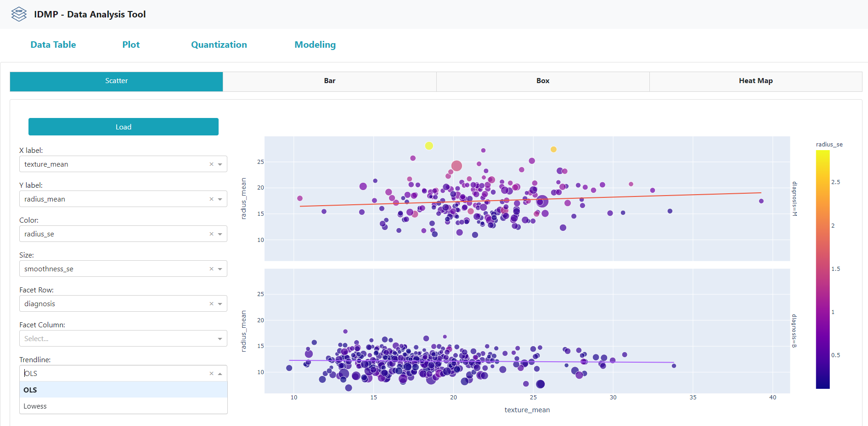
Task: Switch to the Bar chart tab
Action: click(x=329, y=81)
